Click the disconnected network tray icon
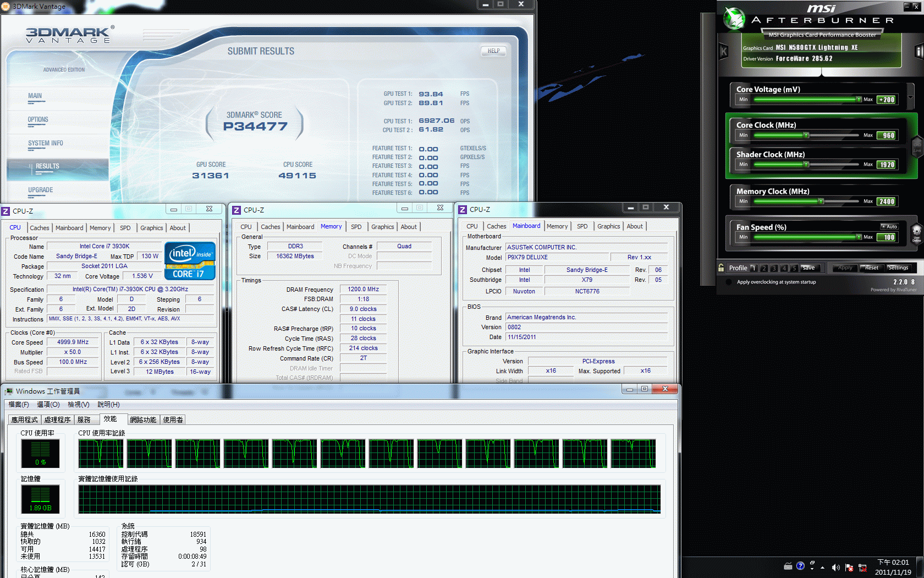The width and height of the screenshot is (924, 578). pos(862,568)
